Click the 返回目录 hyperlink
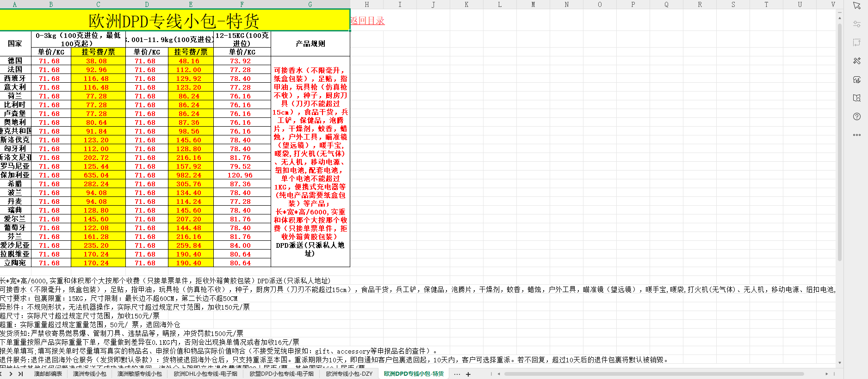 point(367,21)
